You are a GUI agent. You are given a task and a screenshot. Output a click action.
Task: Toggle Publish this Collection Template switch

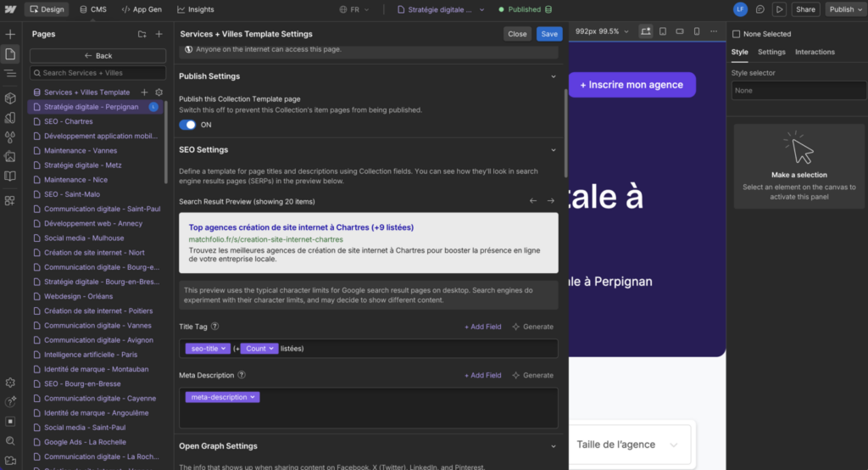[x=187, y=125]
